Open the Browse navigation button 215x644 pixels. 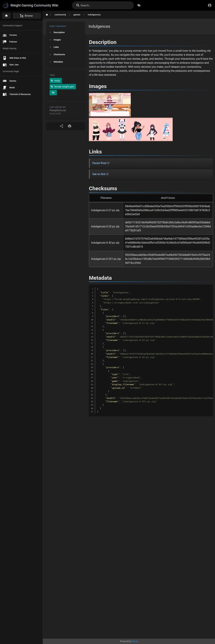26,16
